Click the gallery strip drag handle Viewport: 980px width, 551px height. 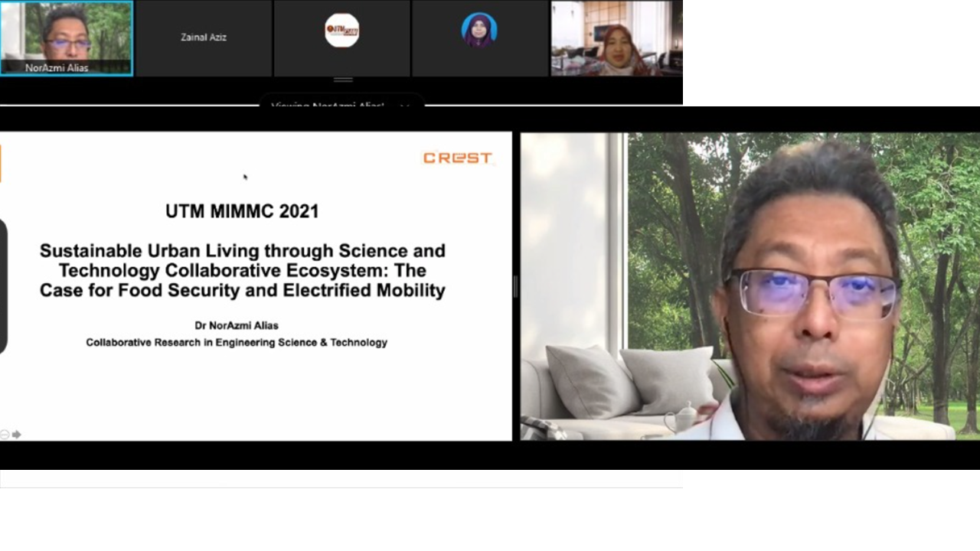pyautogui.click(x=343, y=80)
